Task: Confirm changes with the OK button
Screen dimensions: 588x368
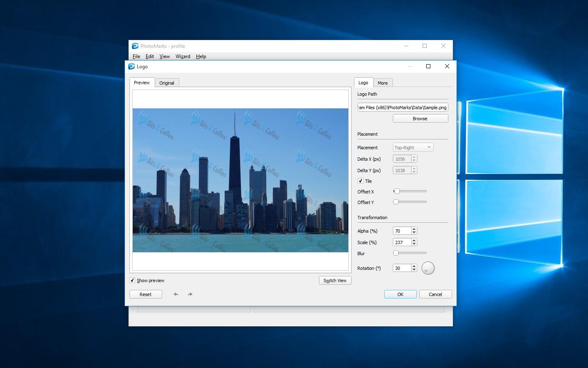Action: coord(400,294)
